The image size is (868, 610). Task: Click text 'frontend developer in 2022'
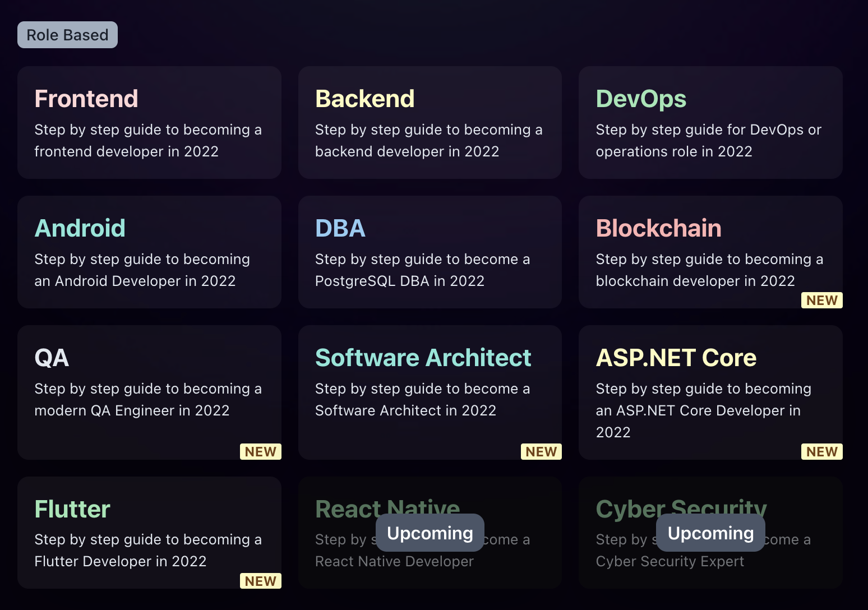[126, 151]
